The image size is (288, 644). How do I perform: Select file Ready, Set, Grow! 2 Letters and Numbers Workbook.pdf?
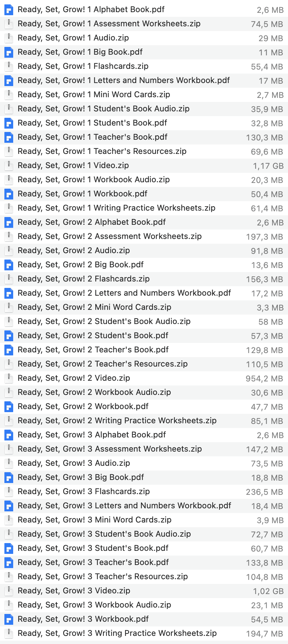[x=144, y=293]
